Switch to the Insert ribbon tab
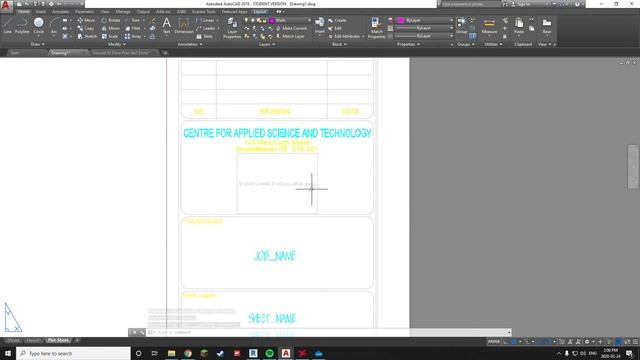 point(41,12)
